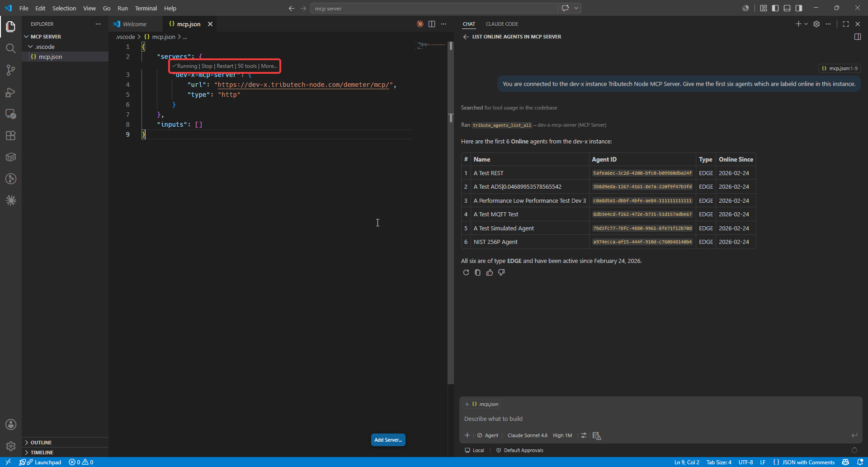Screen dimensions: 868x467
Task: Stop the dev-x MCP server
Action: point(207,66)
